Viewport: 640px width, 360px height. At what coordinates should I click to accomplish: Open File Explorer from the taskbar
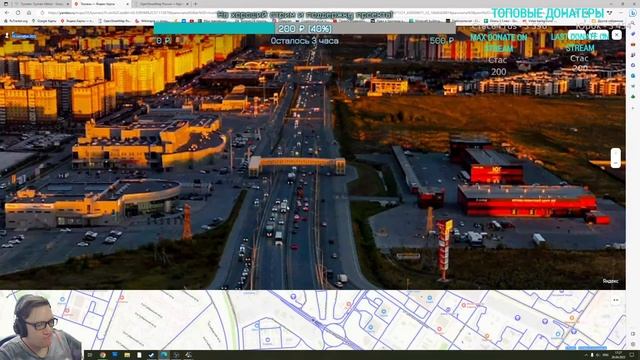127,355
